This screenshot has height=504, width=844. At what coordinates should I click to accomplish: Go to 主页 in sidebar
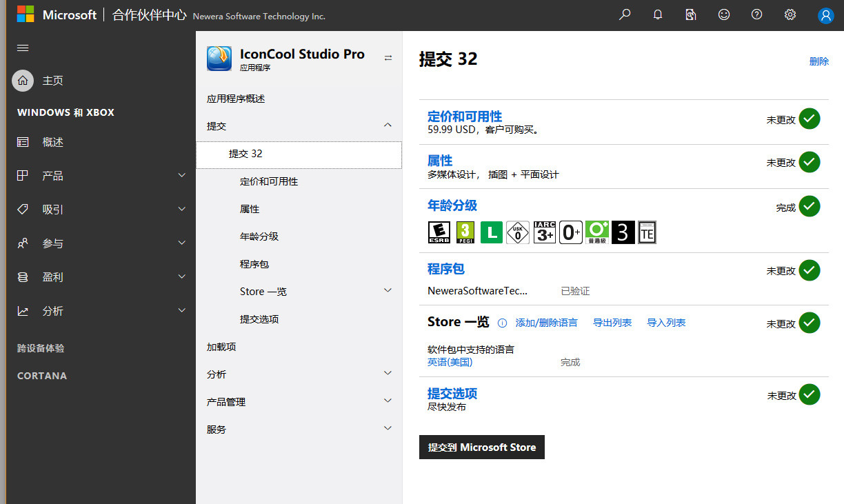click(x=53, y=81)
